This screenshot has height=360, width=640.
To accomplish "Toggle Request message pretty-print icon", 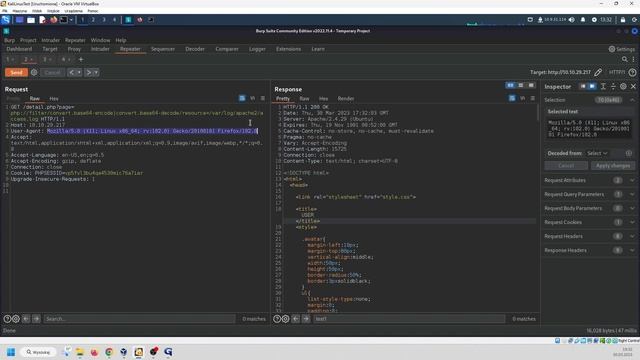I will pos(242,98).
